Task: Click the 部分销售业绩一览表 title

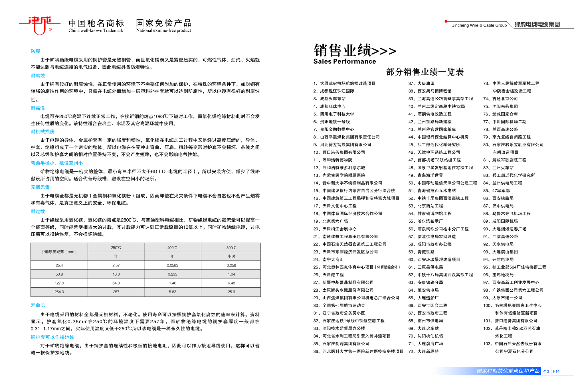Action: point(425,72)
